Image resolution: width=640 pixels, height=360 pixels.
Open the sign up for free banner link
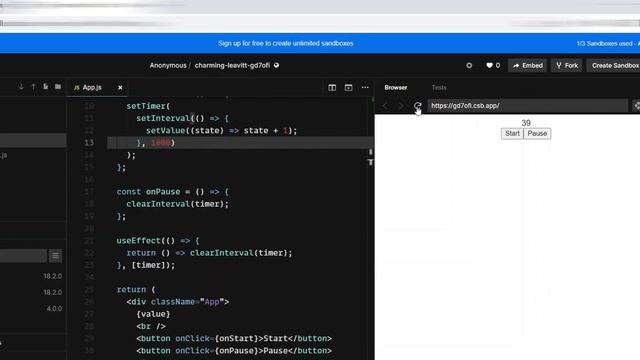[285, 43]
